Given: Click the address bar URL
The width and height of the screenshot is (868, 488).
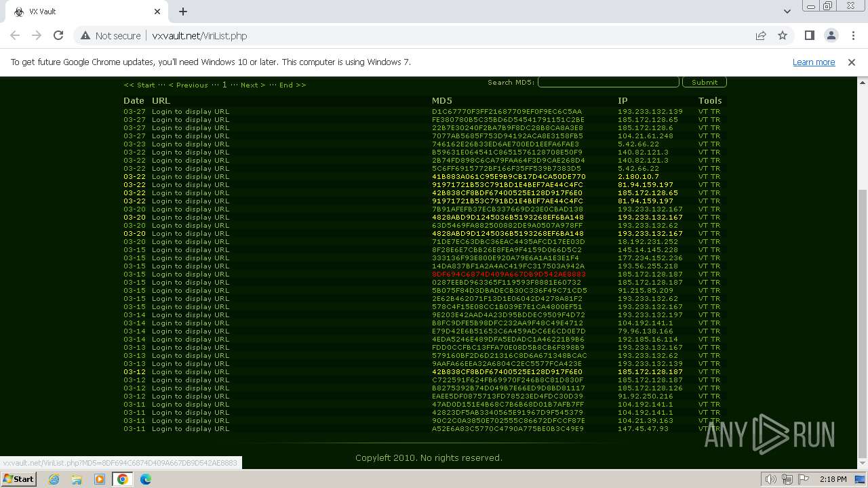Looking at the screenshot, I should (x=199, y=36).
